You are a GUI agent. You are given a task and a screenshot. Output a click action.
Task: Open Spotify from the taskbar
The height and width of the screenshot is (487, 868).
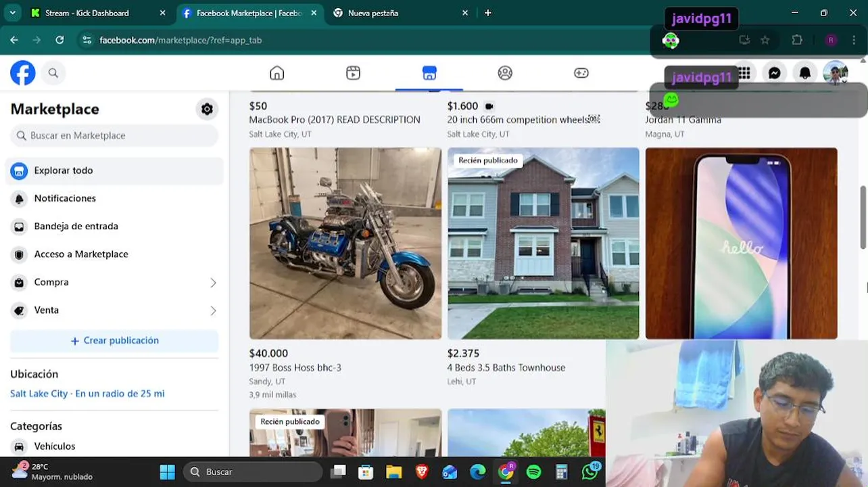click(x=533, y=471)
